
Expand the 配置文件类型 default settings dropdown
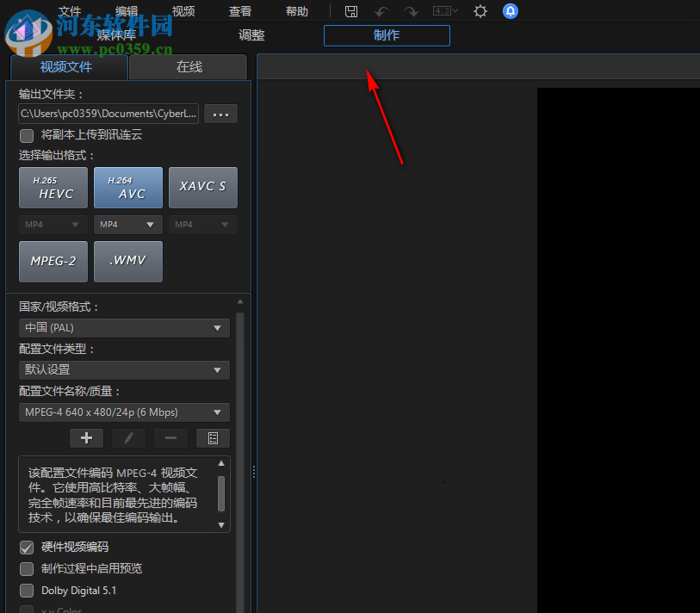124,369
